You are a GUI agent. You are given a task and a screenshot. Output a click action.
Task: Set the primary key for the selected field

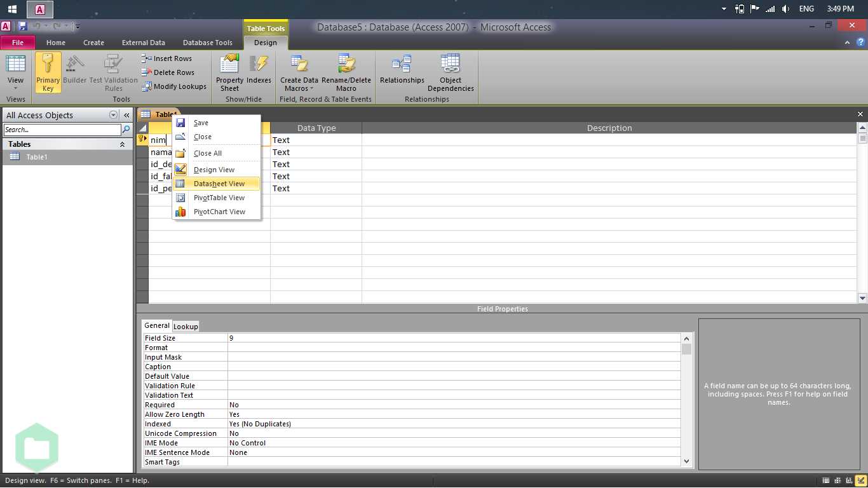coord(48,72)
